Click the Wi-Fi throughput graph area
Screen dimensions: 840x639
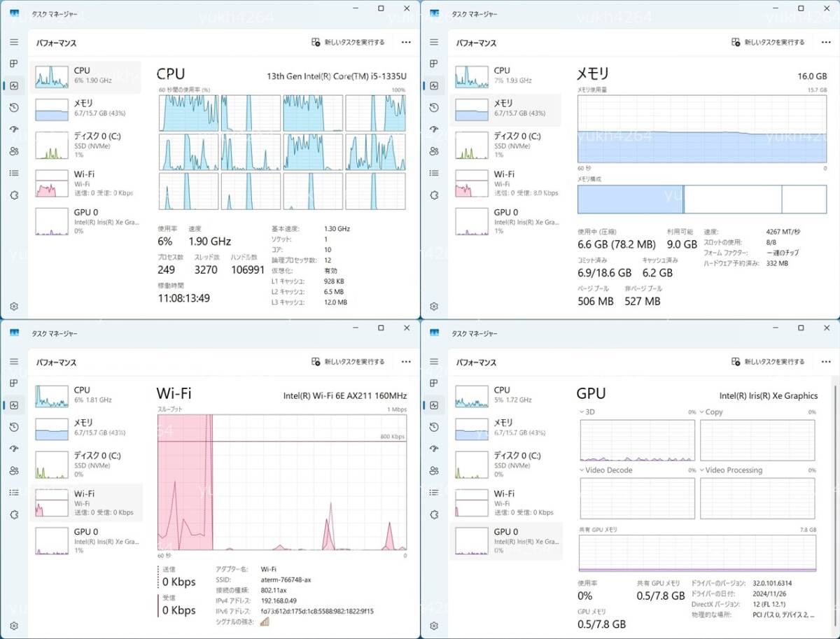point(281,482)
